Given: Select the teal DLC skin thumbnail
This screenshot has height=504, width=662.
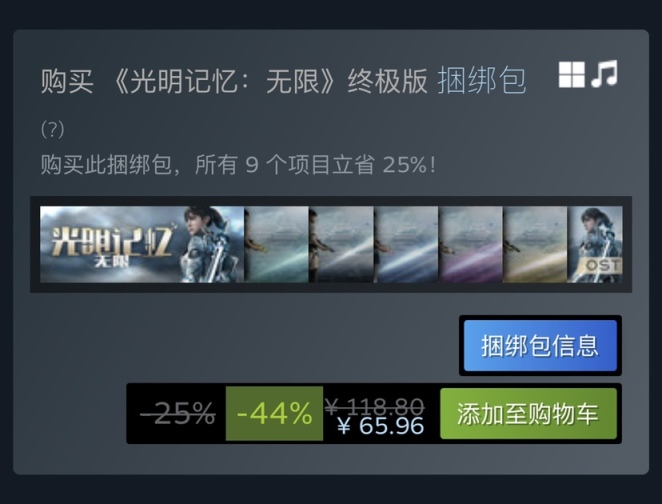Looking at the screenshot, I should [277, 244].
